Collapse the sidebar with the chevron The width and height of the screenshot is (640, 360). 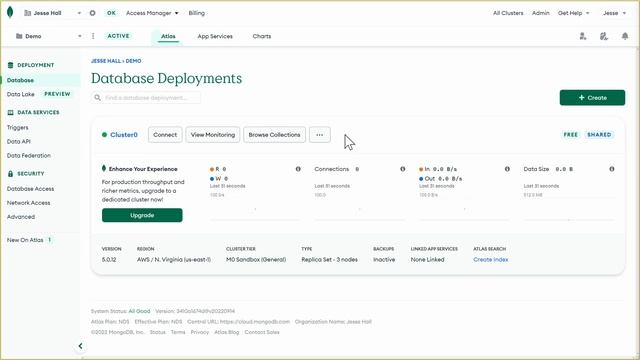80,346
